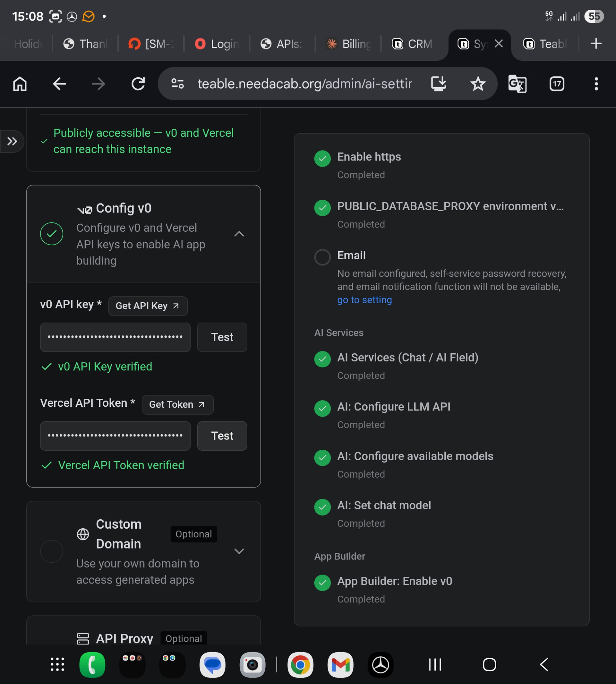This screenshot has width=616, height=684.
Task: Click the Config v0 green check circle
Action: [x=51, y=234]
